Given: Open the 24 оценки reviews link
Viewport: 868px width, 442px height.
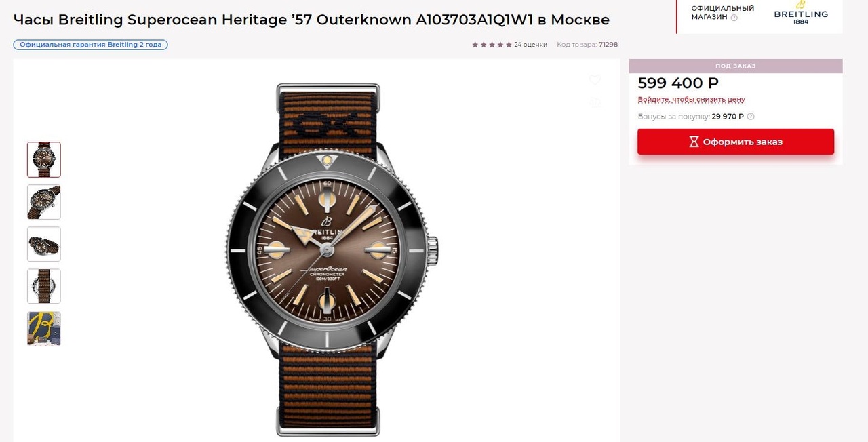Looking at the screenshot, I should (530, 45).
